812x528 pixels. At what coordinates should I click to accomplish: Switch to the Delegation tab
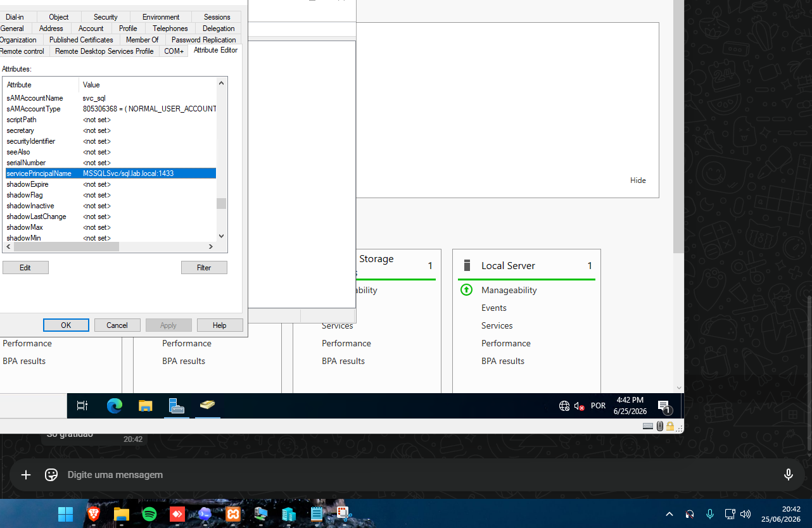pos(219,28)
